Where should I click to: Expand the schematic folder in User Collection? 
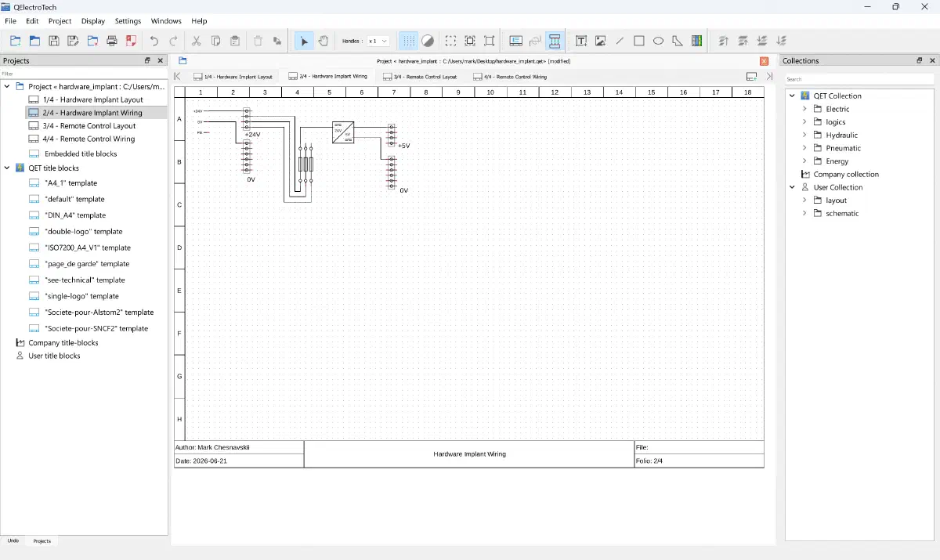(x=804, y=213)
